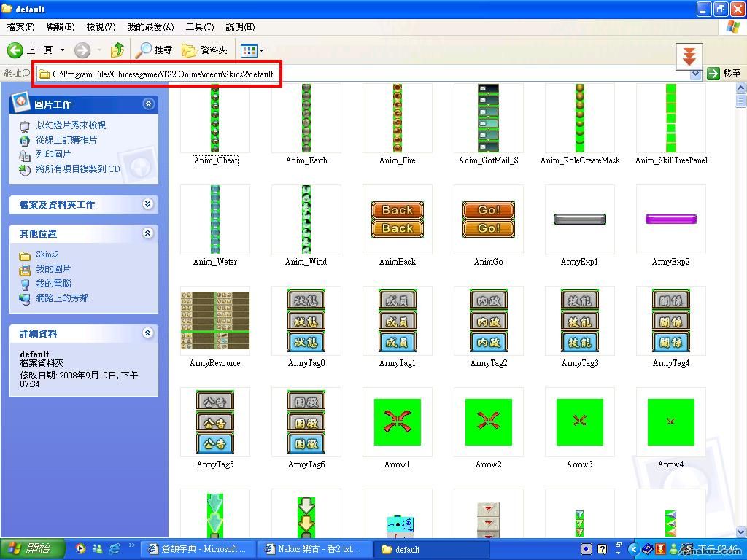Screen dimensions: 747x560
Task: Open the 檔案(F) File menu
Action: pyautogui.click(x=20, y=27)
